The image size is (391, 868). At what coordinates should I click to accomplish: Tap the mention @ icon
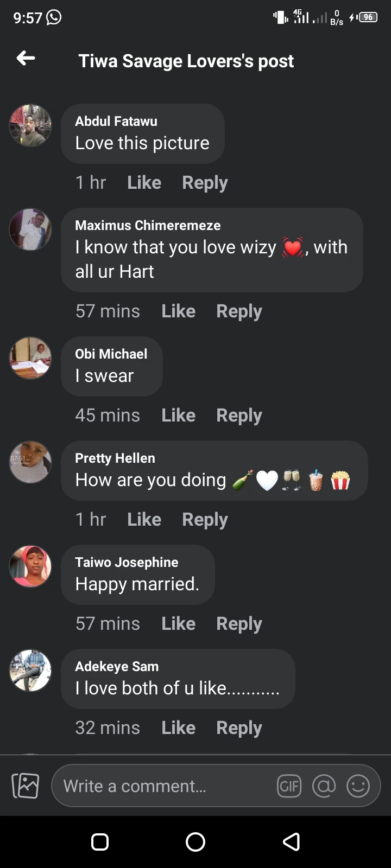click(x=324, y=786)
